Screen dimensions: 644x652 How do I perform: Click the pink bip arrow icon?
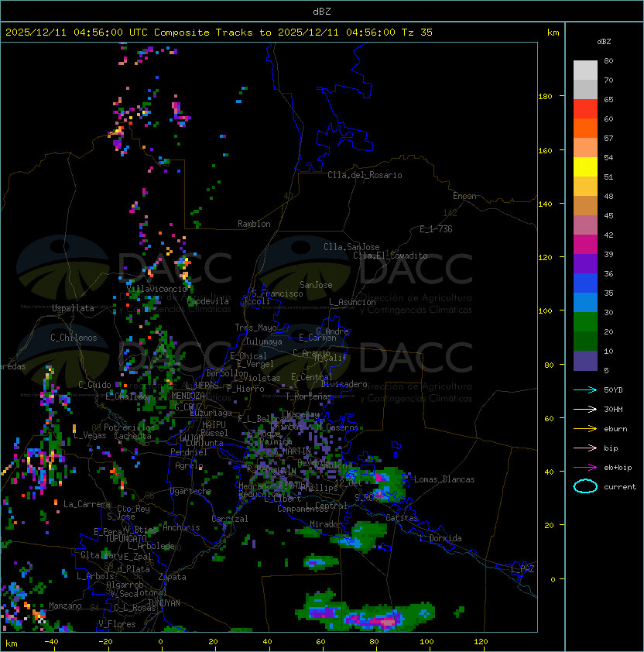tap(585, 448)
